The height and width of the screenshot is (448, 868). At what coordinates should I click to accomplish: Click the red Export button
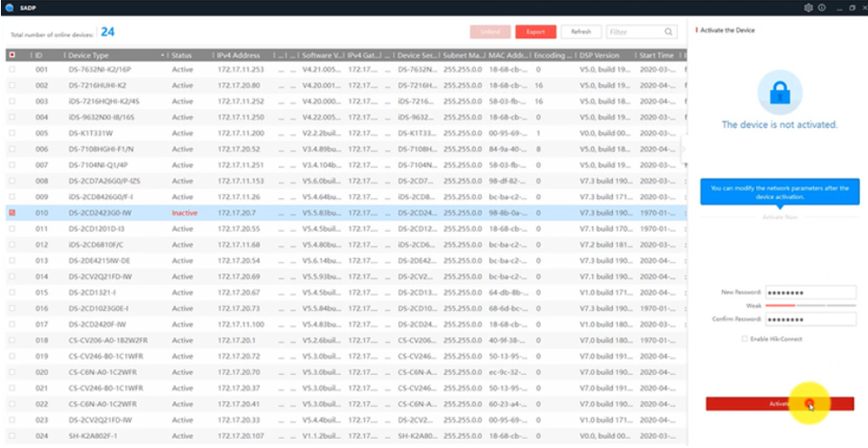pyautogui.click(x=535, y=32)
